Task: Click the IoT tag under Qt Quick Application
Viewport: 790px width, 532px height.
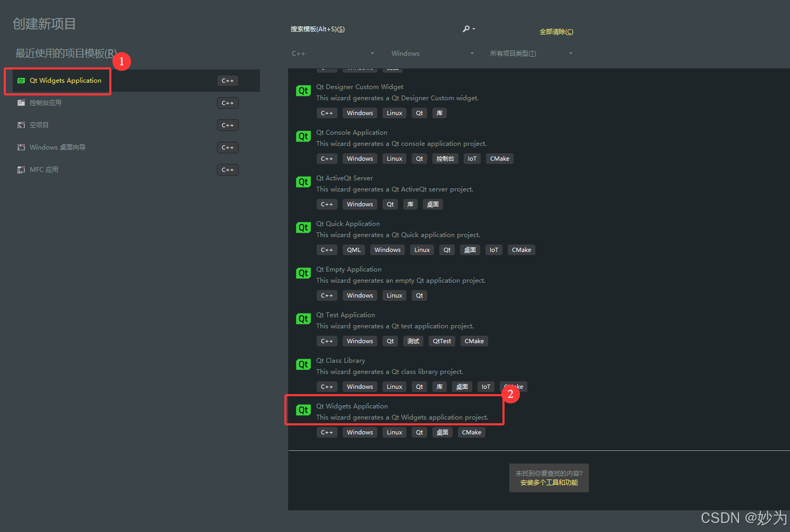Action: pyautogui.click(x=494, y=250)
